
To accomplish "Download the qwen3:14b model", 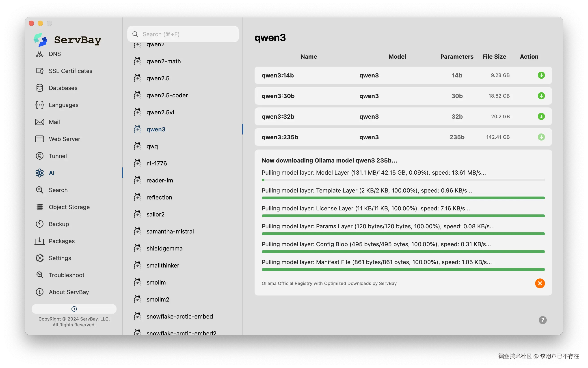I will (541, 75).
